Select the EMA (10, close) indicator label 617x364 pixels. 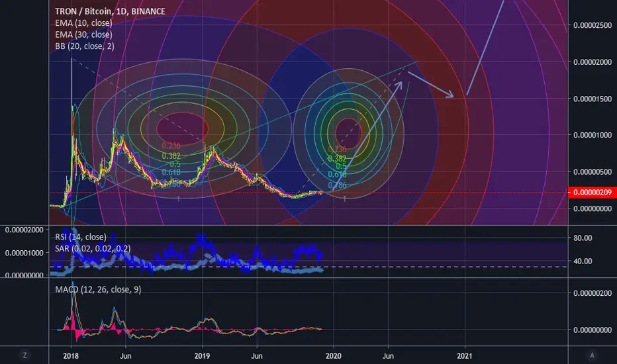(x=83, y=23)
